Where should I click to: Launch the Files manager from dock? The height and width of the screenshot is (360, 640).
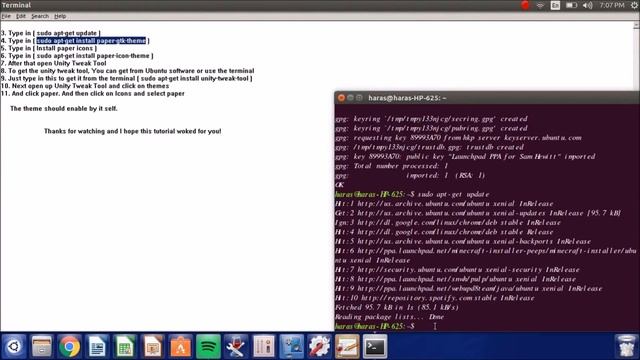pos(42,347)
